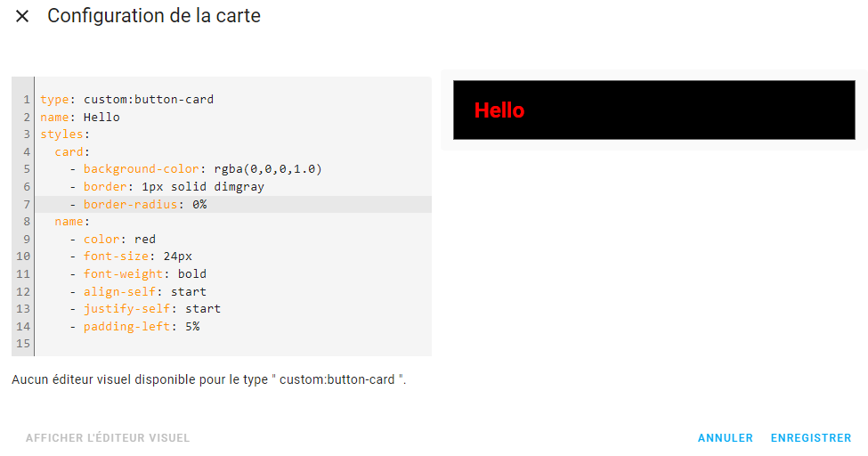Place cursor on the type: custom:button-card line
The image size is (868, 456).
[126, 100]
